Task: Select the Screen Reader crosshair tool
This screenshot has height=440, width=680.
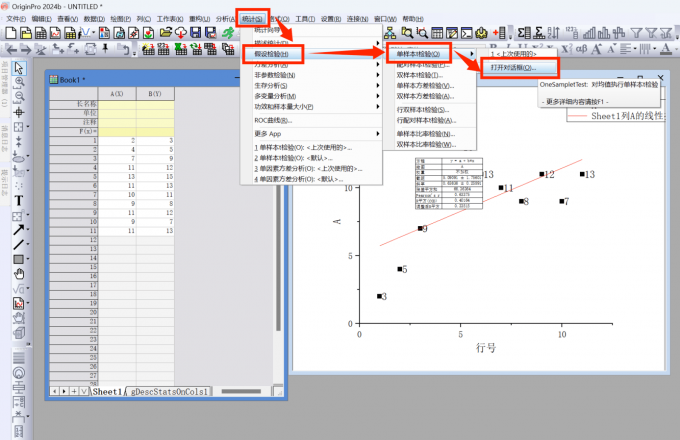Action: click(x=19, y=112)
